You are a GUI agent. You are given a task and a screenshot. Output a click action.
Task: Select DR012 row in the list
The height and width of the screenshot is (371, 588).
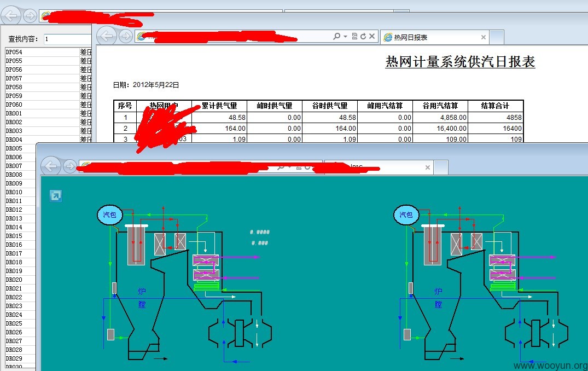tap(20, 210)
